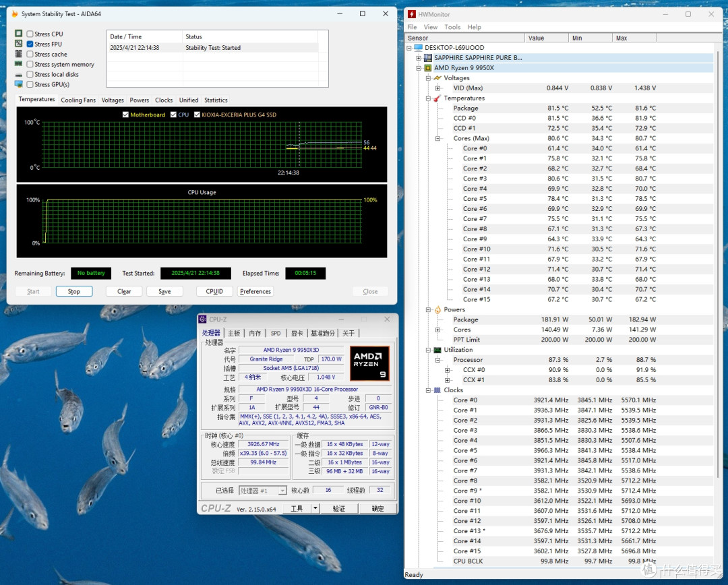Open the HWMonitor View menu
The width and height of the screenshot is (728, 585).
click(430, 27)
